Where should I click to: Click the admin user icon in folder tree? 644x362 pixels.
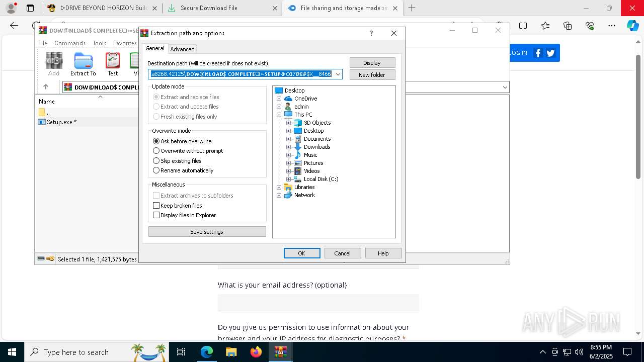coord(288,107)
